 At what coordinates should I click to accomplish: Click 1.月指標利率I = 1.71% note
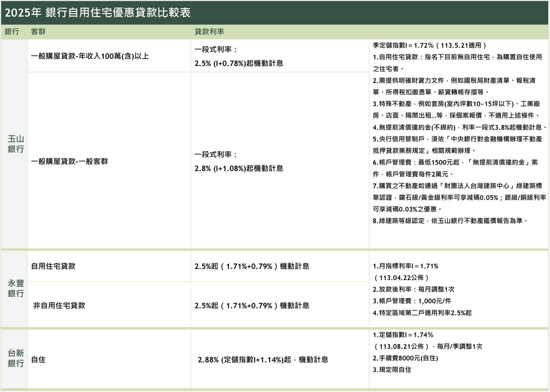[x=406, y=266]
